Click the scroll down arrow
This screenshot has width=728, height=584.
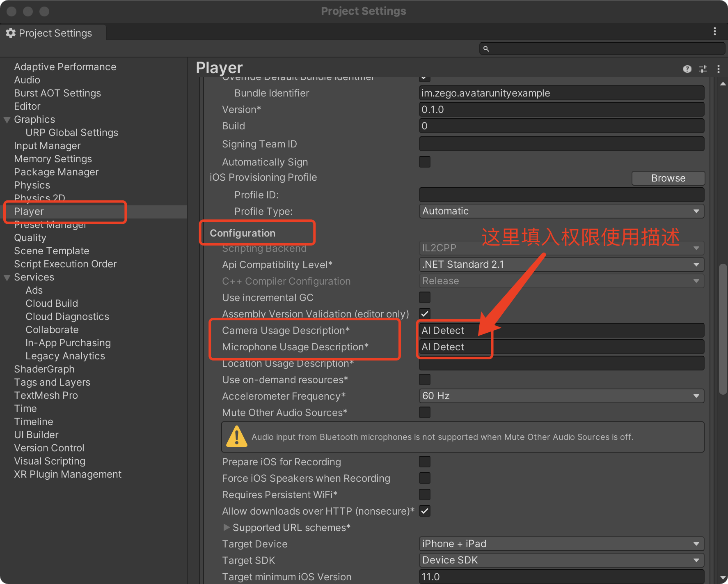click(x=723, y=577)
